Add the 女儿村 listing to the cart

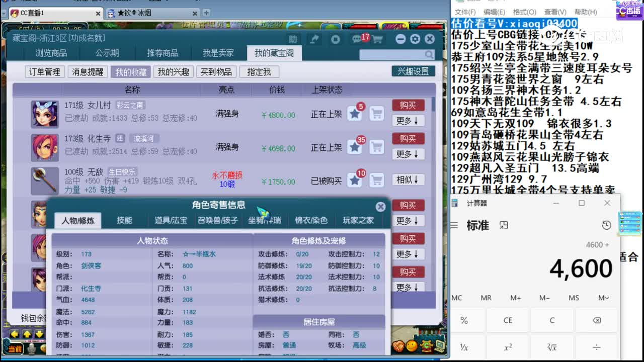pyautogui.click(x=376, y=114)
